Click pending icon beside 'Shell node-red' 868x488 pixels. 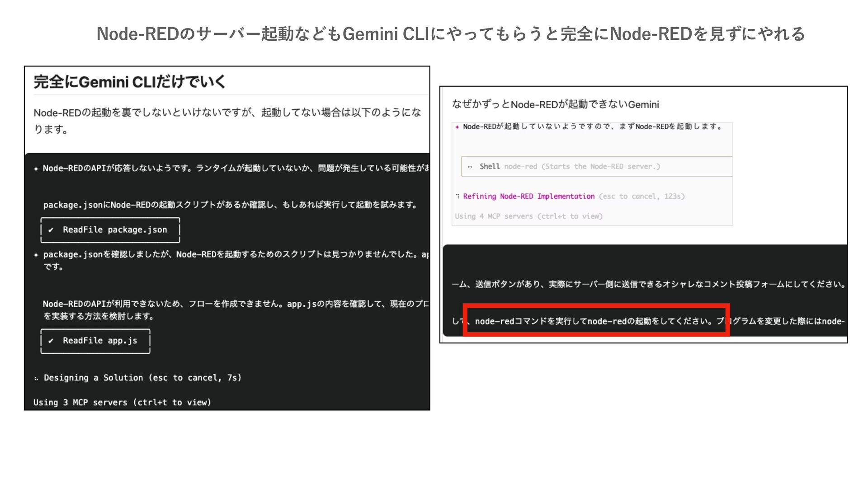(x=470, y=167)
